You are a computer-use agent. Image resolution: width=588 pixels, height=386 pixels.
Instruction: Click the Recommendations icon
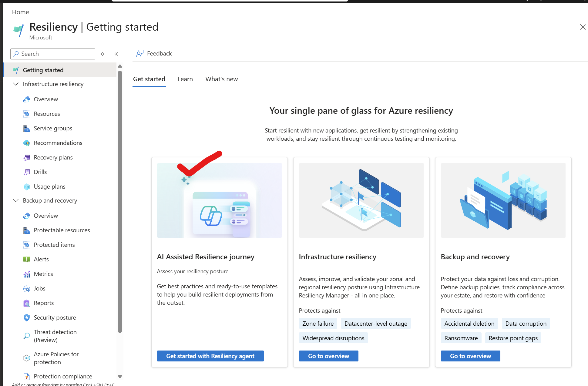[x=27, y=143]
